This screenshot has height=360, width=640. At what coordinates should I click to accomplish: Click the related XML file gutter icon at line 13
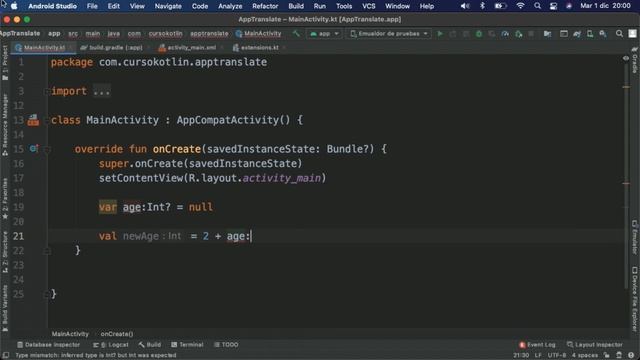coord(33,120)
